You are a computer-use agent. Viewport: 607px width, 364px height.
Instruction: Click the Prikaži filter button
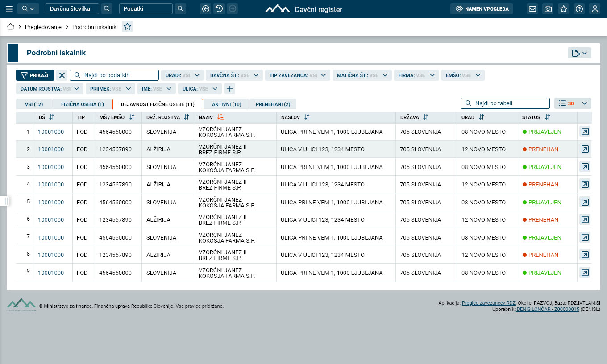35,75
